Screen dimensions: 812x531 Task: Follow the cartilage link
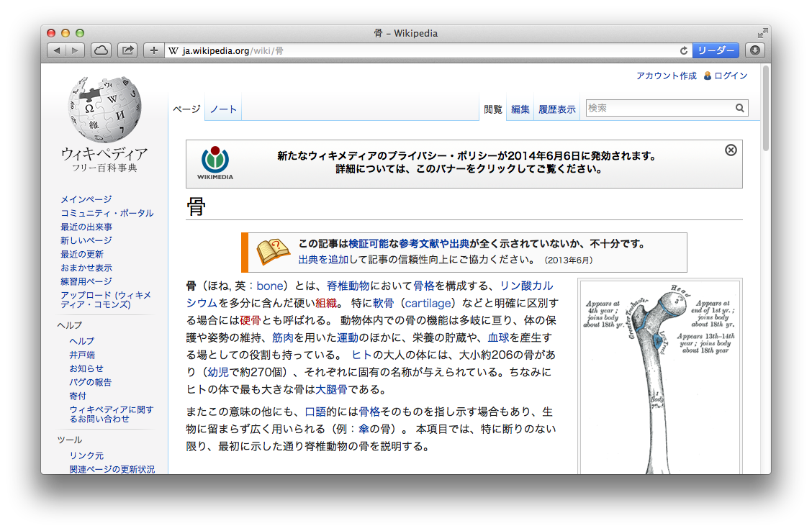[428, 303]
